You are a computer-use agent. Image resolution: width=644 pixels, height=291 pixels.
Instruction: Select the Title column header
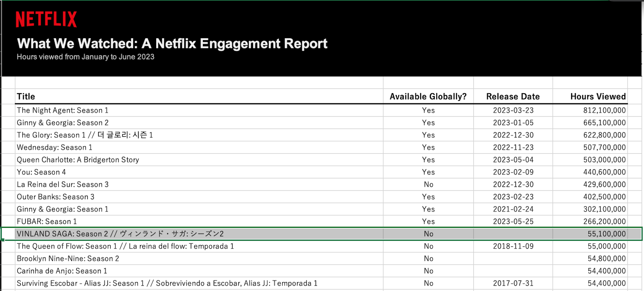click(199, 96)
